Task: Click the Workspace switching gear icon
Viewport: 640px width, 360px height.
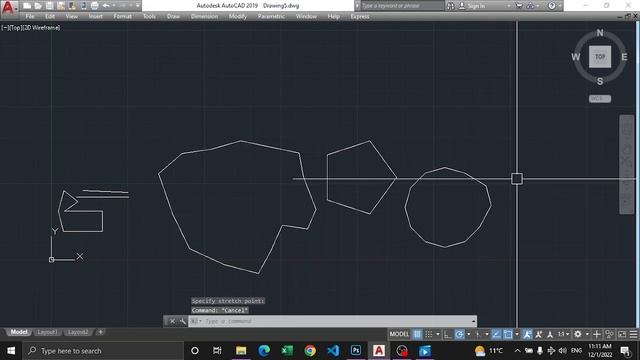Action: tap(578, 334)
